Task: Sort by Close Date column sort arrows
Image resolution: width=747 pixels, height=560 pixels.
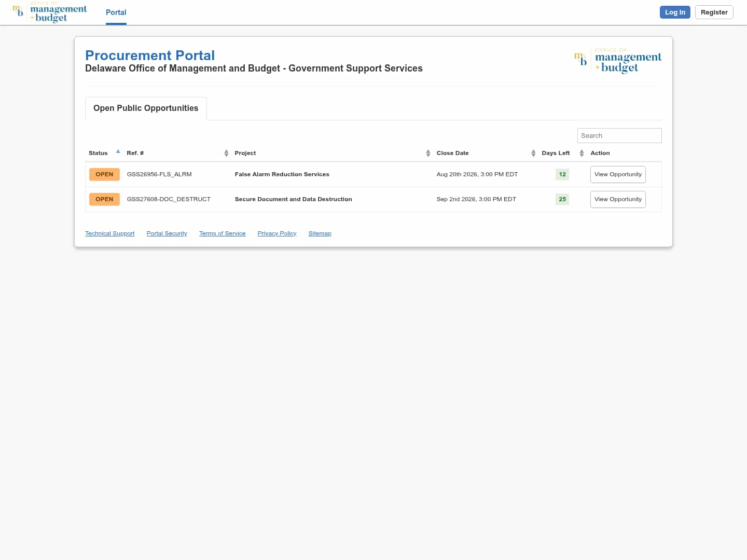Action: [x=533, y=153]
